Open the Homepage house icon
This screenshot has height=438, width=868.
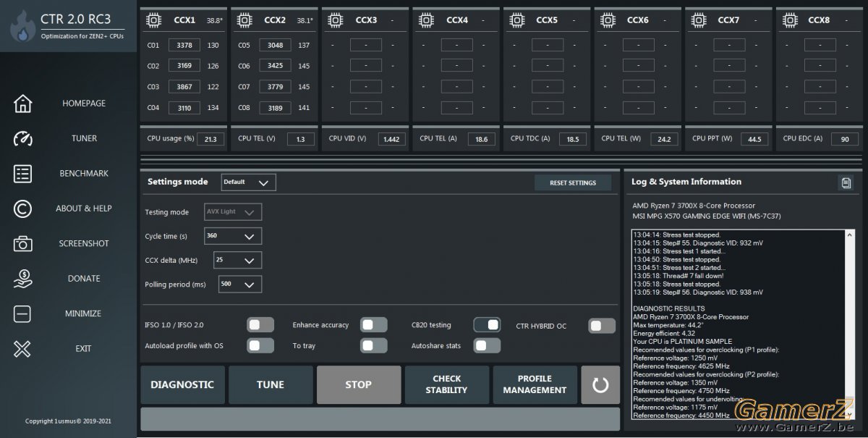pos(22,104)
